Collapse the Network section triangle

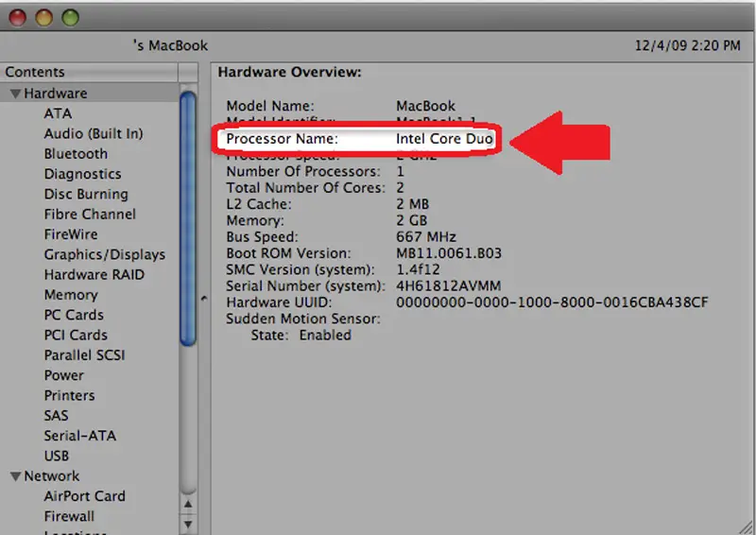tap(15, 476)
